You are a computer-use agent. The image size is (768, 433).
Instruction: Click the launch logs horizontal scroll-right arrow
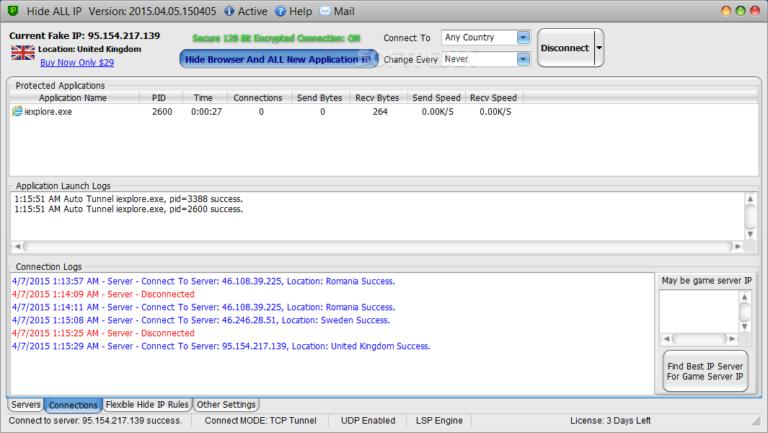[x=738, y=246]
